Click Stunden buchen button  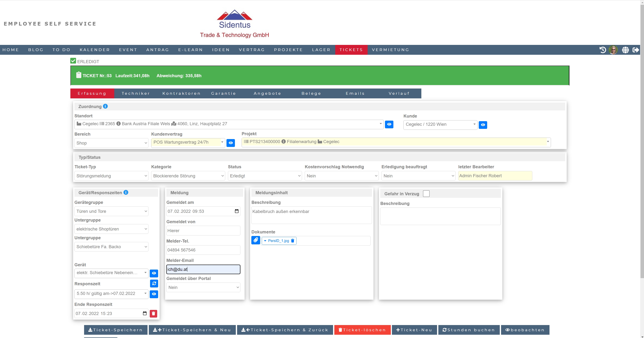(x=469, y=330)
